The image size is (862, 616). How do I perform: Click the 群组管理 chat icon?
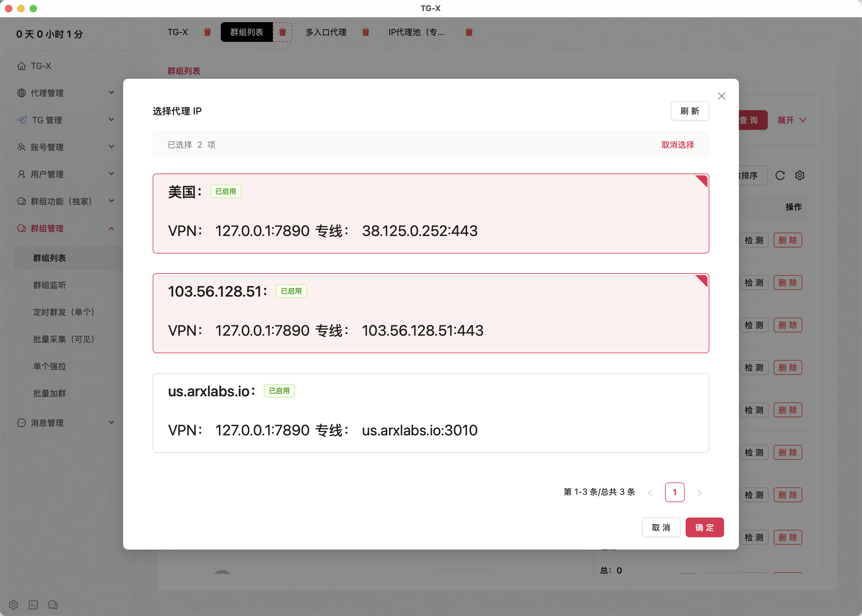tap(22, 228)
